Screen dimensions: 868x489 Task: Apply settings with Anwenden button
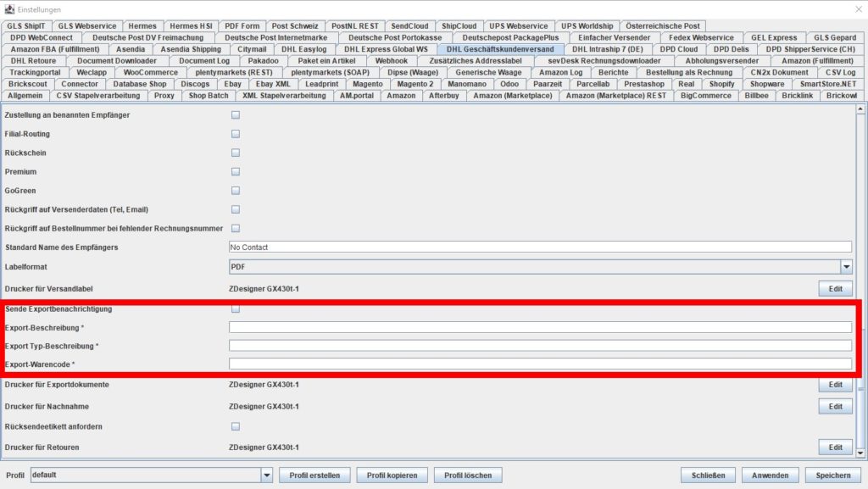coord(770,475)
